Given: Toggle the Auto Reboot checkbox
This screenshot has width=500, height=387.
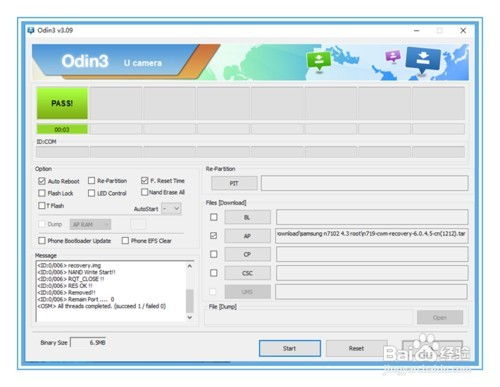Looking at the screenshot, I should [x=42, y=181].
